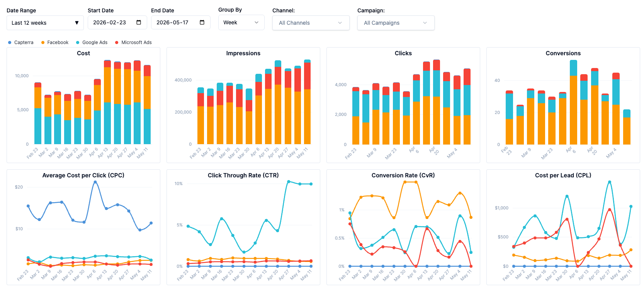The image size is (644, 296).
Task: Click the Conversion Rate (CvR) title
Action: [403, 175]
